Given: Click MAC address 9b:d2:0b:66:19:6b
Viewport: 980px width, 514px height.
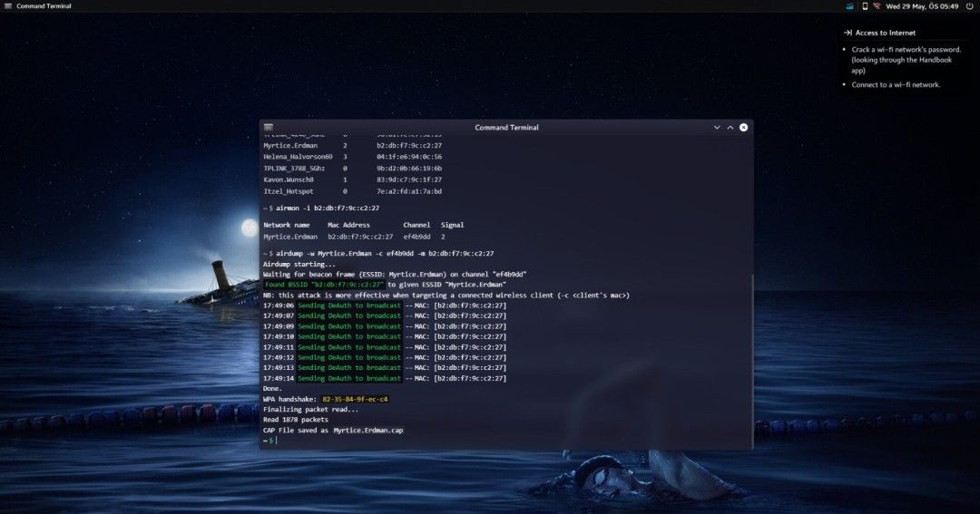Looking at the screenshot, I should click(x=408, y=169).
